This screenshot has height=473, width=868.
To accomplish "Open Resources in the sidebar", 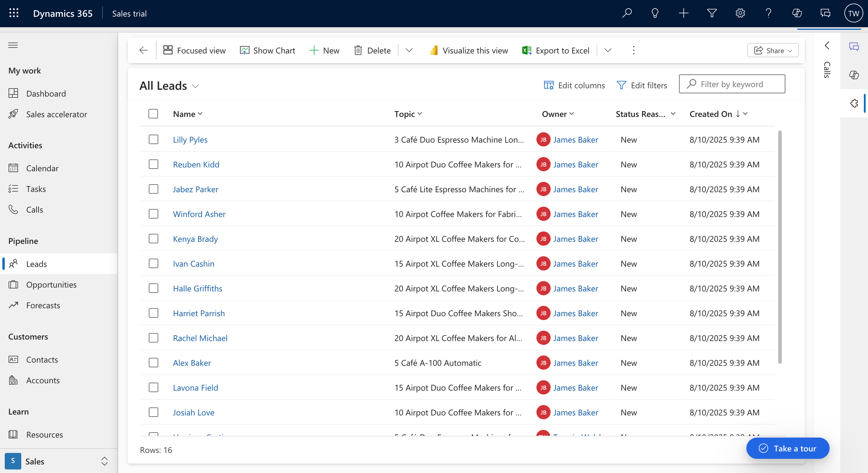I will [x=59, y=435].
